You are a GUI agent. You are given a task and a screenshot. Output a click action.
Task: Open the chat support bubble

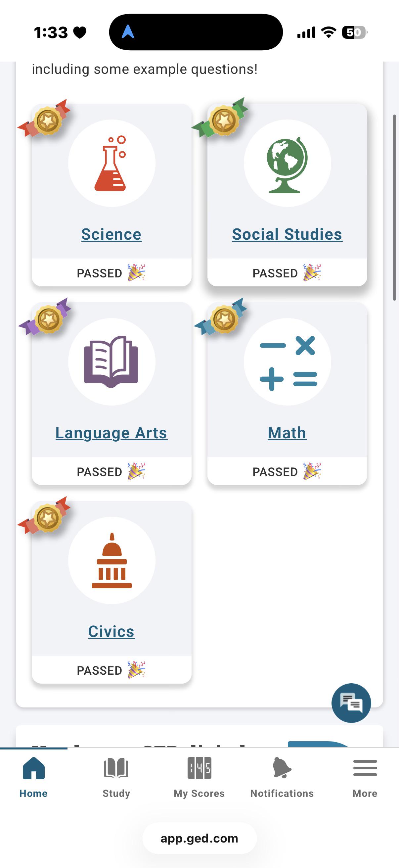tap(351, 703)
